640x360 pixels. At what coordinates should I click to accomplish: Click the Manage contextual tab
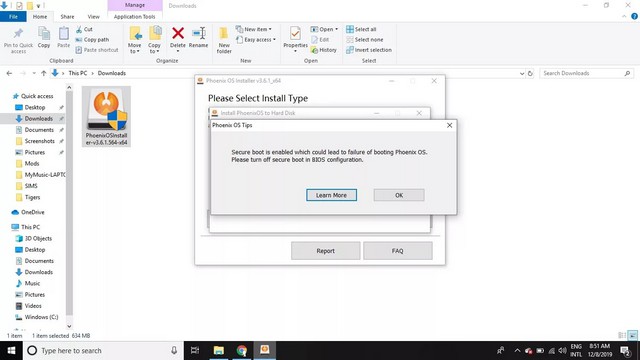point(135,5)
